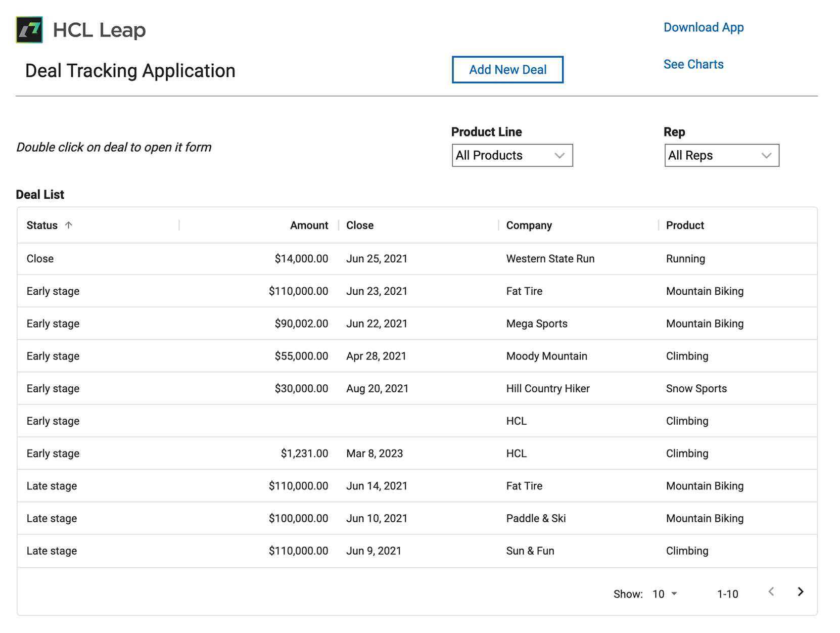Image resolution: width=840 pixels, height=633 pixels.
Task: Click the Jun 10, 2021 close date
Action: (377, 518)
